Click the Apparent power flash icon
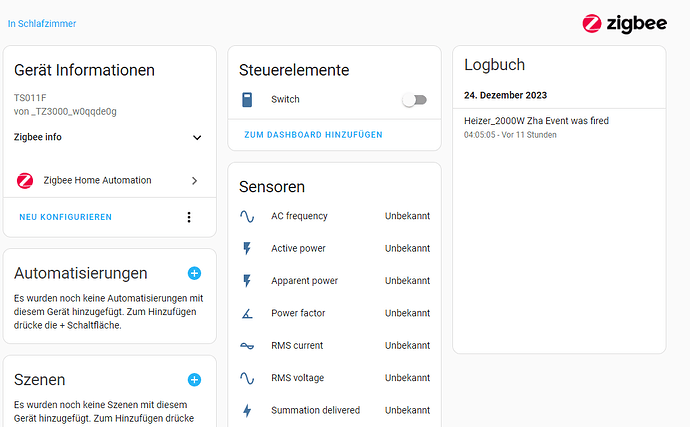This screenshot has width=690, height=427. pyautogui.click(x=247, y=281)
